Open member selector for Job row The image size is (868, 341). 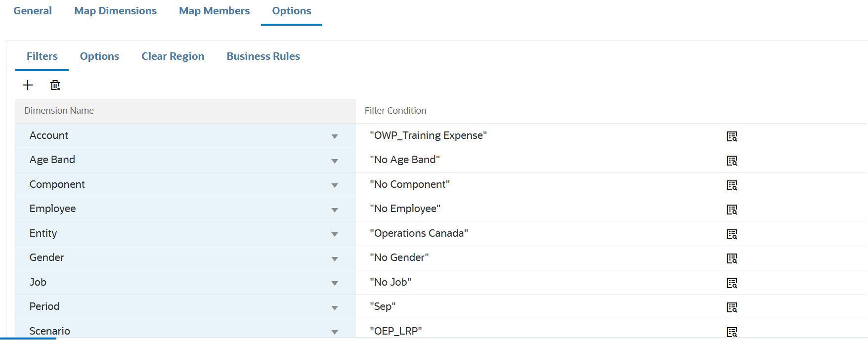coord(732,283)
